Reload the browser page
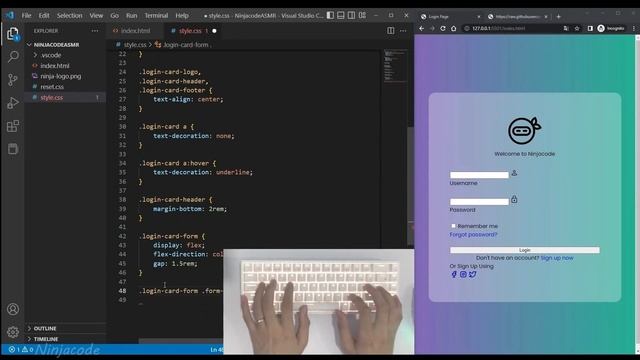 tap(443, 29)
